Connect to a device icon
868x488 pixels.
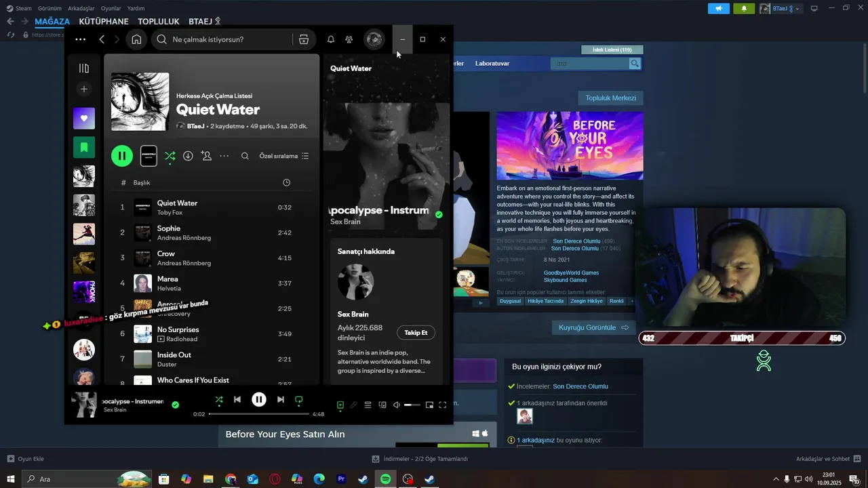[x=382, y=405]
